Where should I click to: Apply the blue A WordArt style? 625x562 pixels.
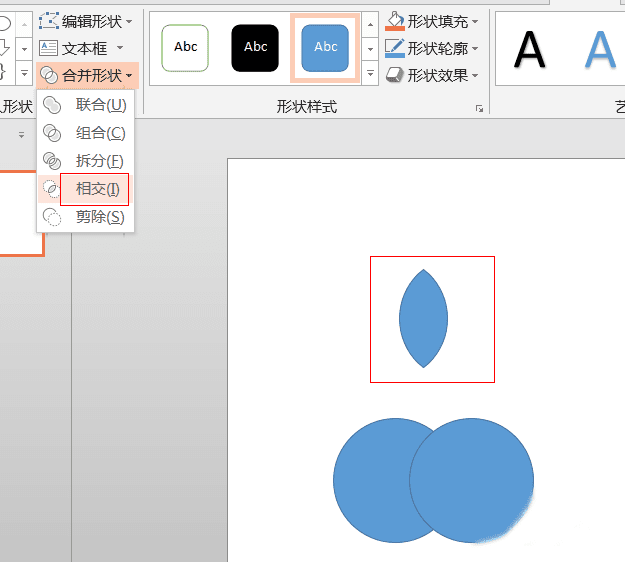600,49
